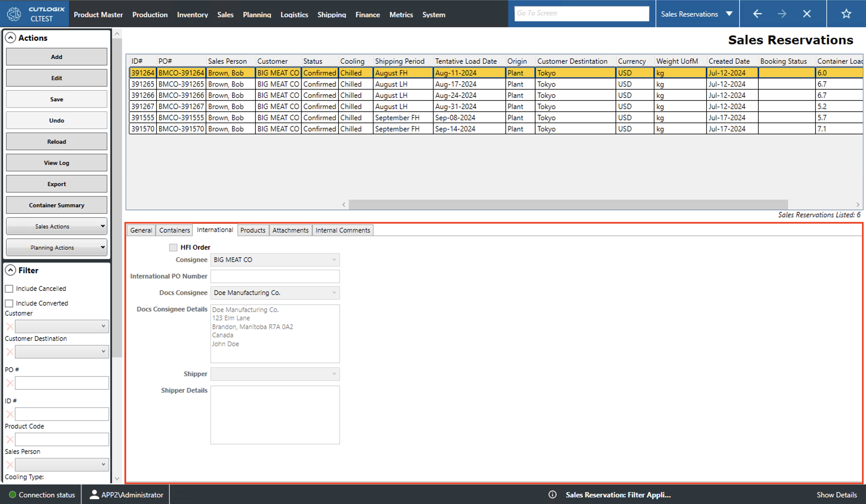The height and width of the screenshot is (504, 866).
Task: Click the favorites star icon in top bar
Action: [x=846, y=14]
